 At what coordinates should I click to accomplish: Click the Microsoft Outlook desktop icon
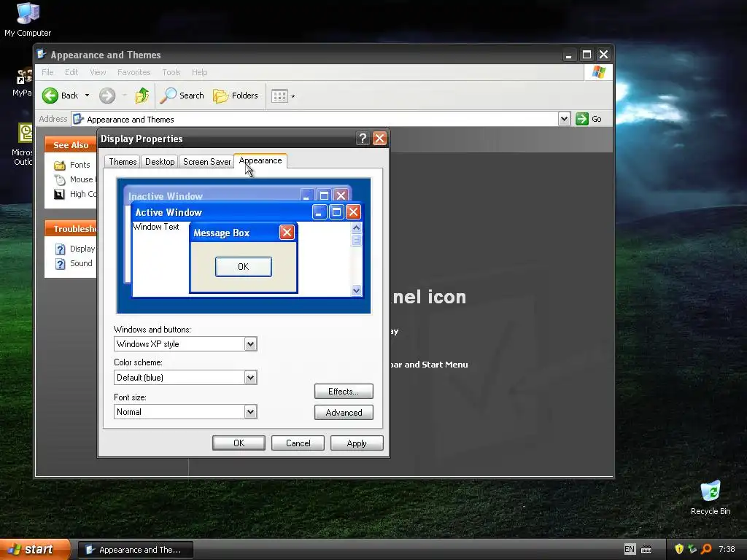coord(23,144)
